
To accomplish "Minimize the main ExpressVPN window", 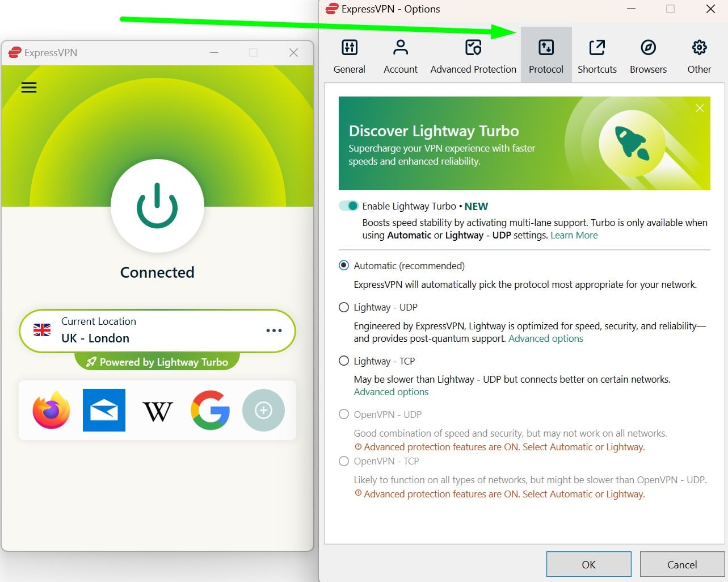I will [214, 52].
